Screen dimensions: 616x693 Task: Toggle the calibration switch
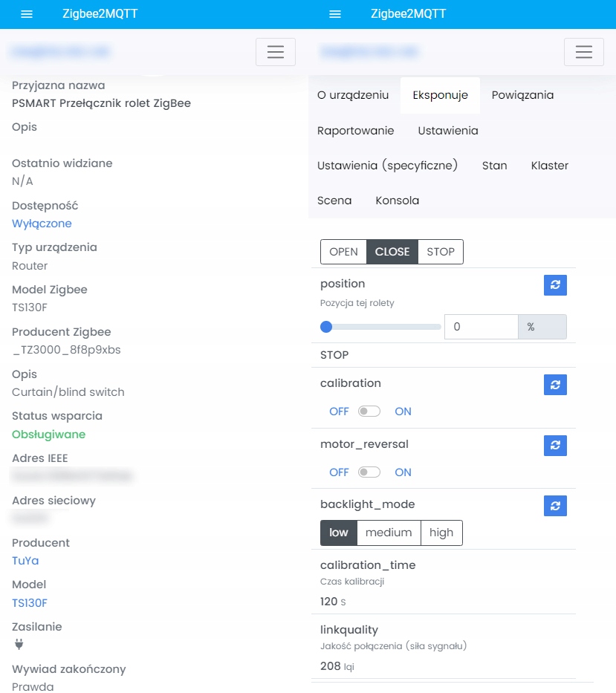pos(369,411)
